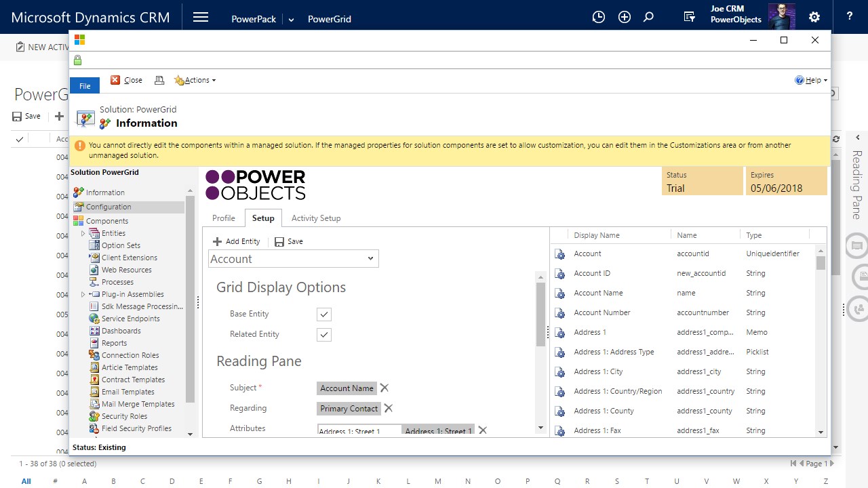
Task: Click the Address 1: Fax field name
Action: (597, 430)
